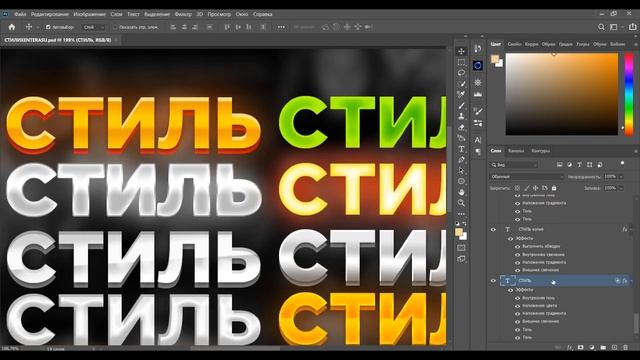Click inside the color picker field

(x=562, y=94)
